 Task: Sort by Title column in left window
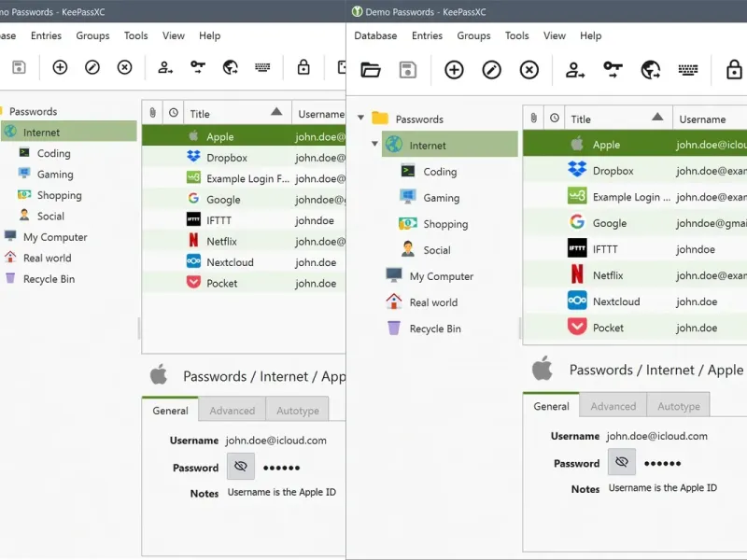pyautogui.click(x=237, y=113)
